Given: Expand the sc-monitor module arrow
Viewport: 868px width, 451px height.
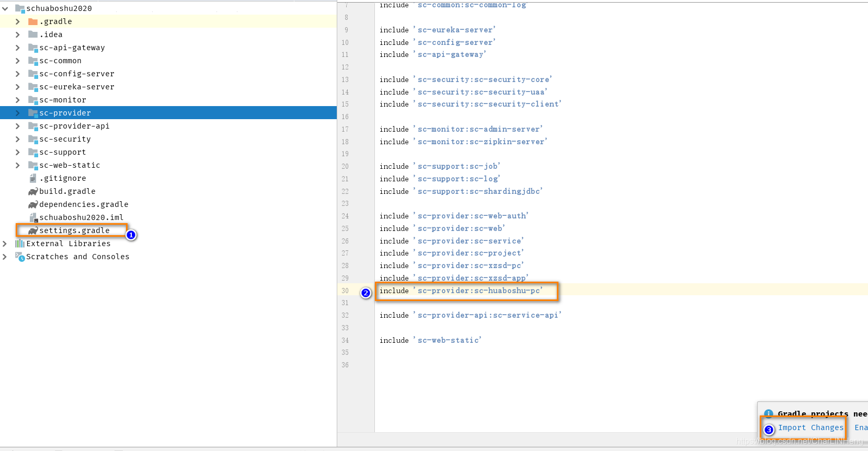Looking at the screenshot, I should pos(18,100).
